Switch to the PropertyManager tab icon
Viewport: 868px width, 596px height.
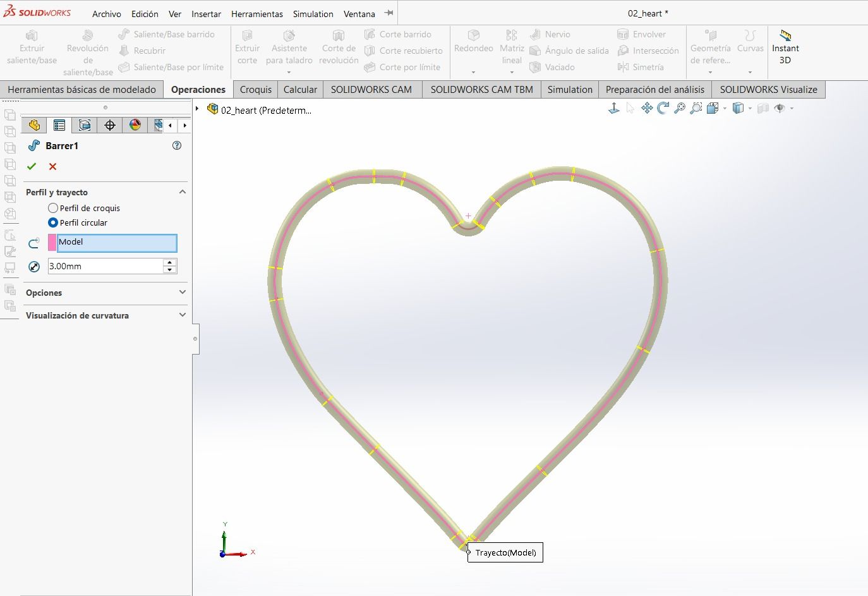(x=59, y=125)
